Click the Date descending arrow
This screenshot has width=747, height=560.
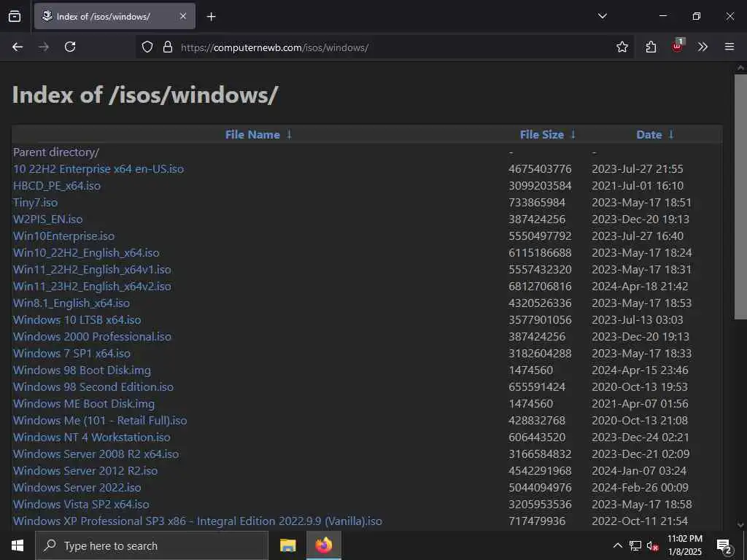(671, 135)
